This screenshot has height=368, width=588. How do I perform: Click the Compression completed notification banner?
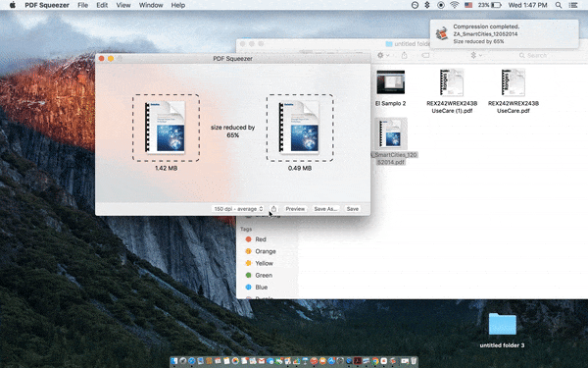(x=505, y=33)
